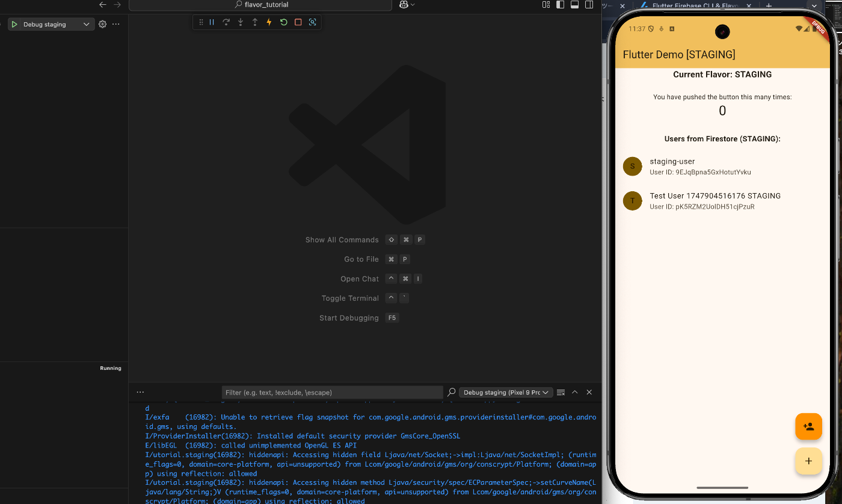Click the emulator status bar time 11:37
This screenshot has height=504, width=842.
(637, 29)
